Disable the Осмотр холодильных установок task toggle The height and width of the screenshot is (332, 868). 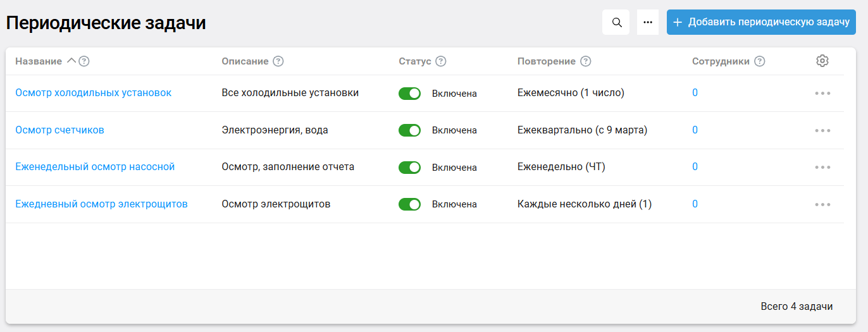coord(409,94)
